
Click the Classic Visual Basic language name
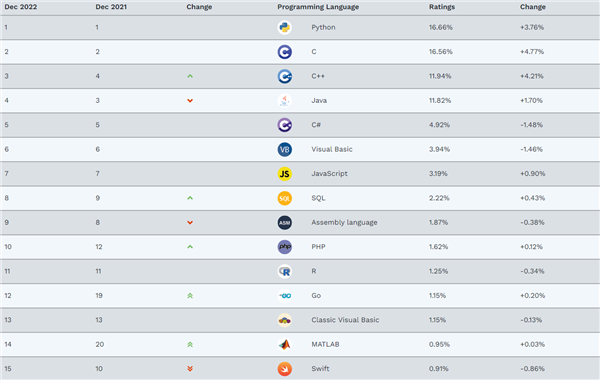[345, 320]
